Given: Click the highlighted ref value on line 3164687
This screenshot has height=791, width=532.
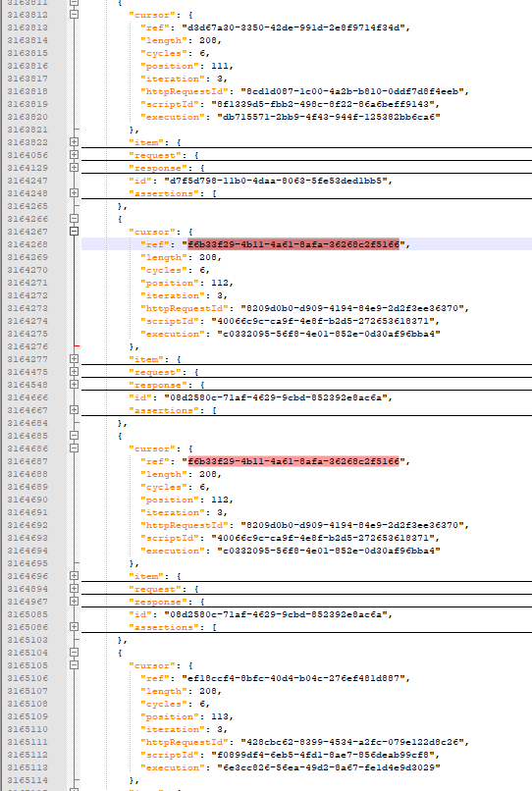Looking at the screenshot, I should pos(293,461).
